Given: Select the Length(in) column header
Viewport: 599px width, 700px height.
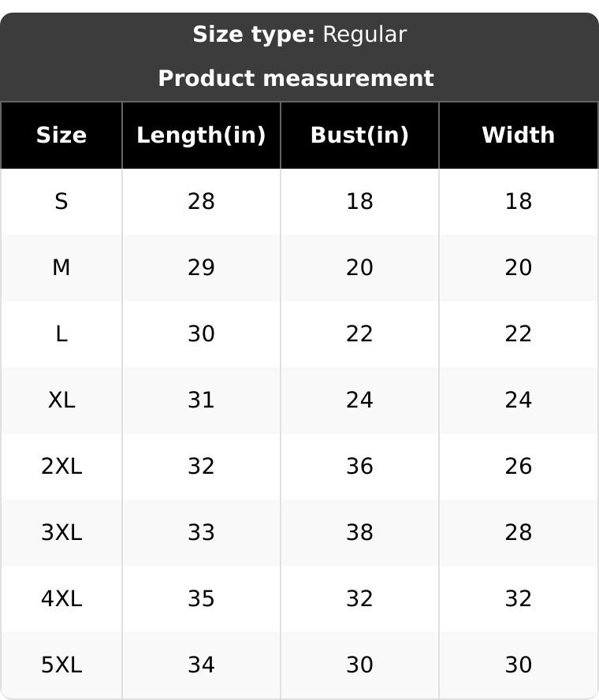Looking at the screenshot, I should pyautogui.click(x=201, y=135).
